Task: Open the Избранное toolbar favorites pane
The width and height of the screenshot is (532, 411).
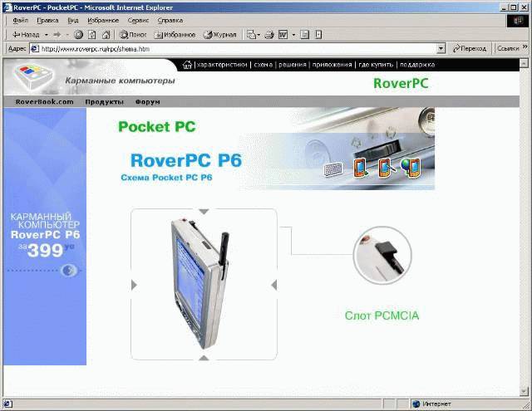Action: (175, 35)
